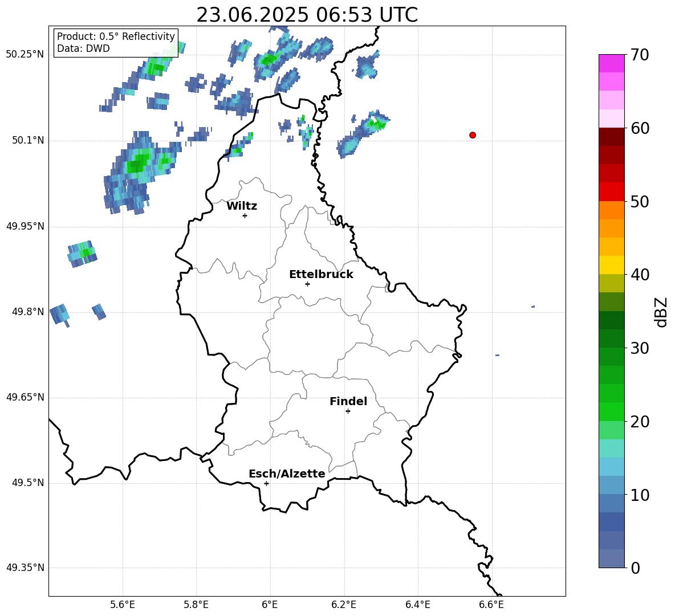The image size is (675, 616).
Task: Click the 49.5°N latitude label
Action: (28, 483)
